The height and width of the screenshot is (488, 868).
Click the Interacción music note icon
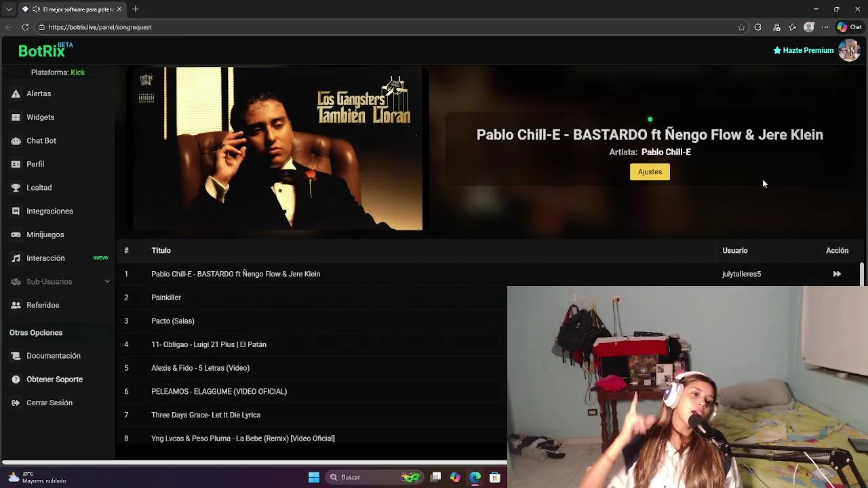pyautogui.click(x=16, y=258)
